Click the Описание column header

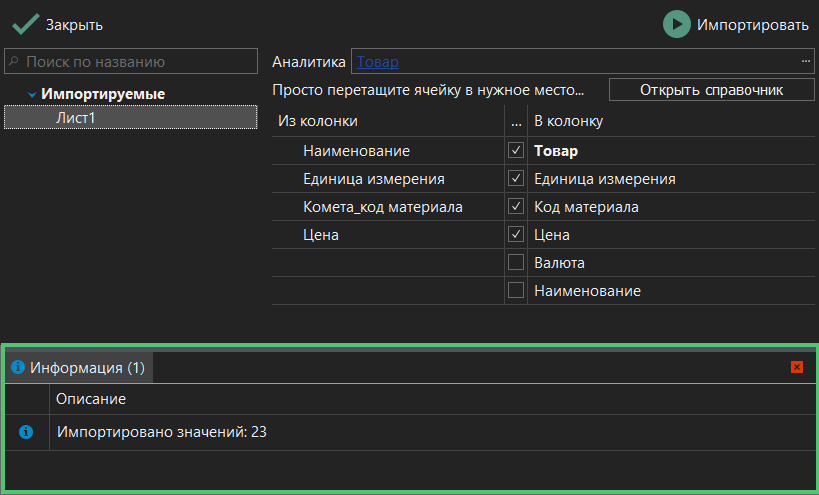click(x=432, y=399)
